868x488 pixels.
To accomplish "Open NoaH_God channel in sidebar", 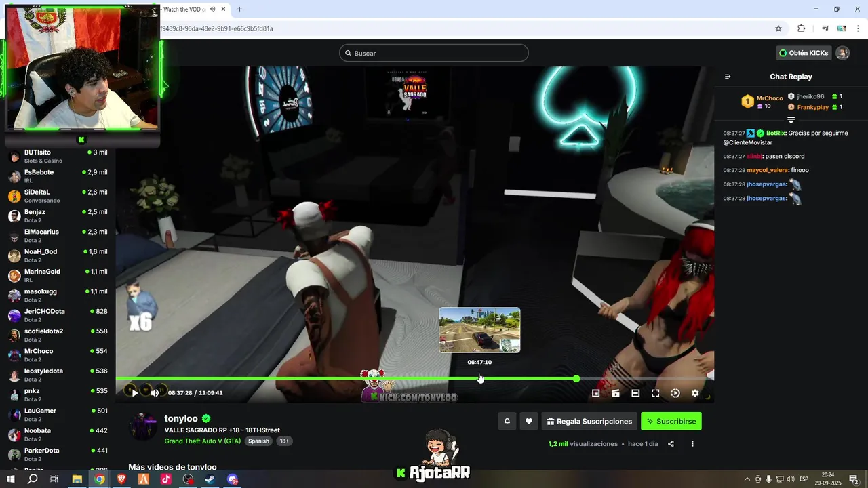I will pos(58,256).
